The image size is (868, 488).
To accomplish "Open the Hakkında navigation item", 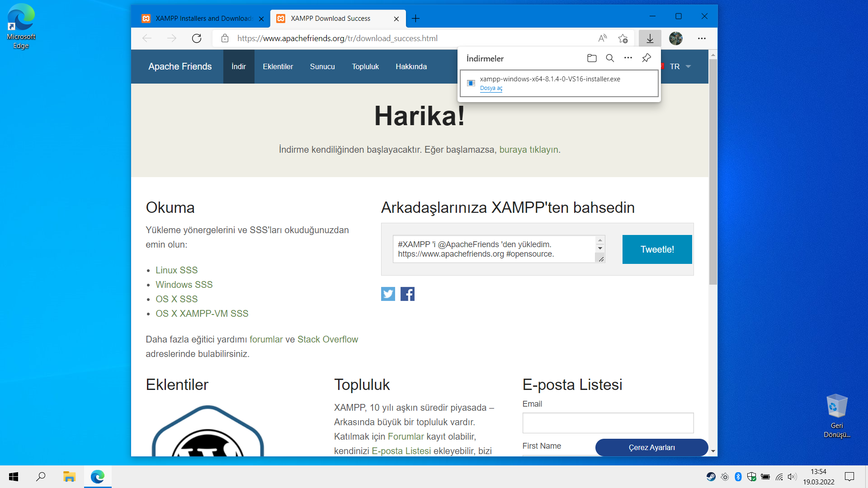I will point(411,66).
